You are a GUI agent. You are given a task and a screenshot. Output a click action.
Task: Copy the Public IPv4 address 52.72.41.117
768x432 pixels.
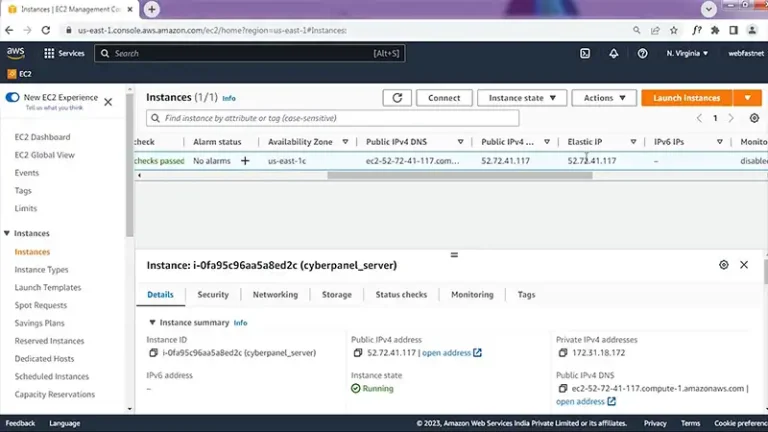click(358, 353)
